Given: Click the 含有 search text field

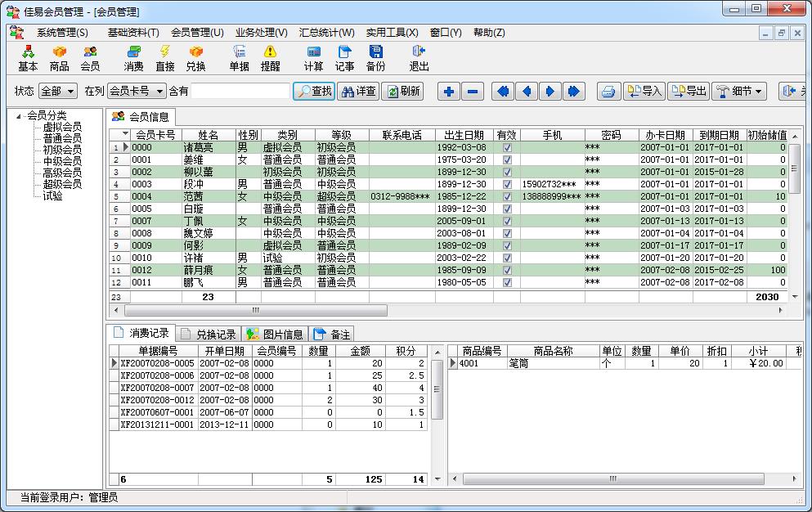Looking at the screenshot, I should [240, 92].
